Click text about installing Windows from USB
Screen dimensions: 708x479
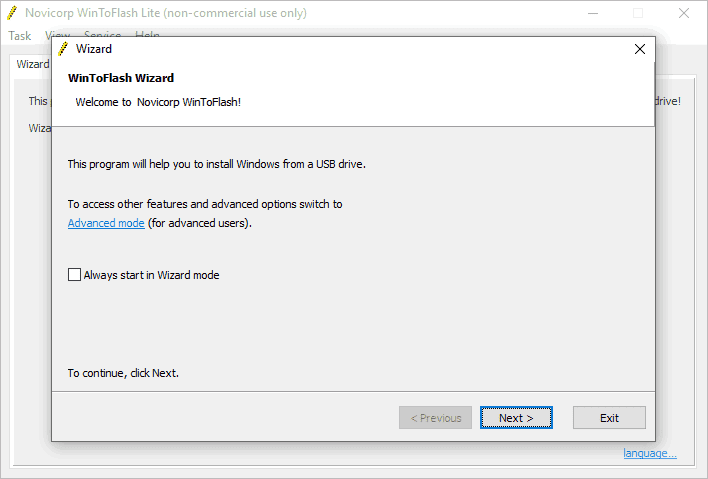[x=217, y=164]
